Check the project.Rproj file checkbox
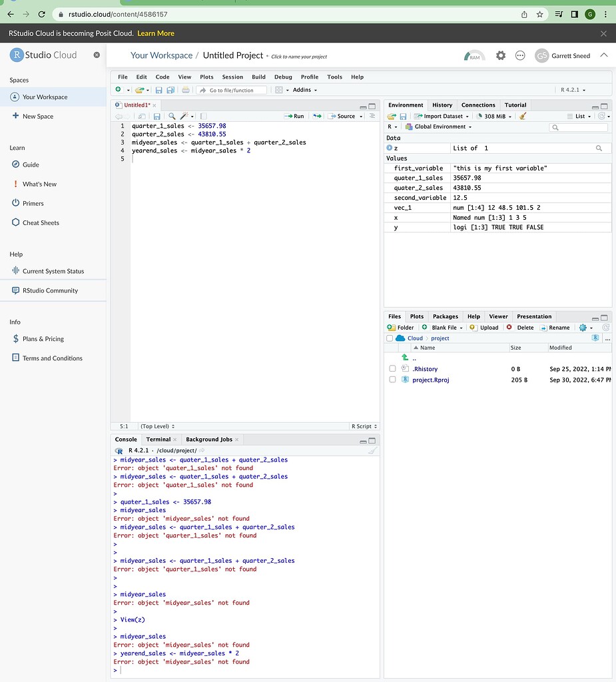This screenshot has height=682, width=616. [392, 380]
